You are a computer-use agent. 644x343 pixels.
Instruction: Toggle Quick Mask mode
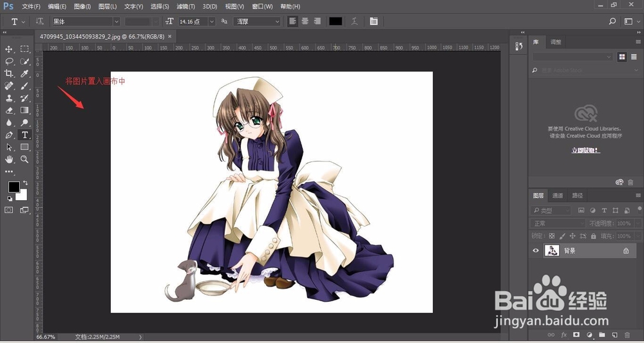pos(8,210)
